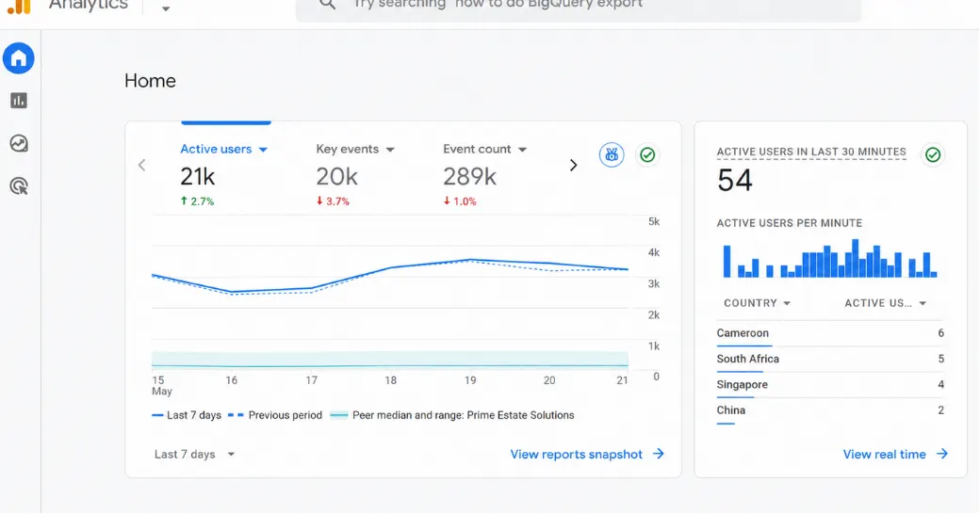Open the COUNTRY dimension dropdown

(757, 303)
